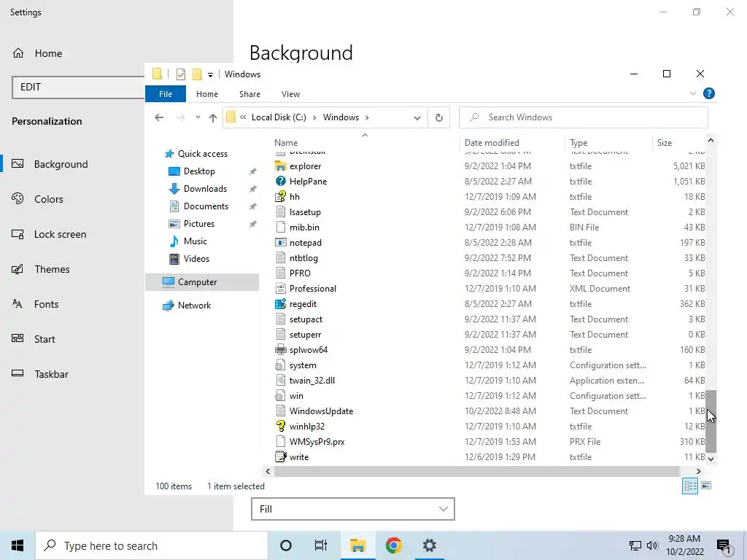Click the notepad file icon
This screenshot has height=560, width=747.
tap(281, 243)
